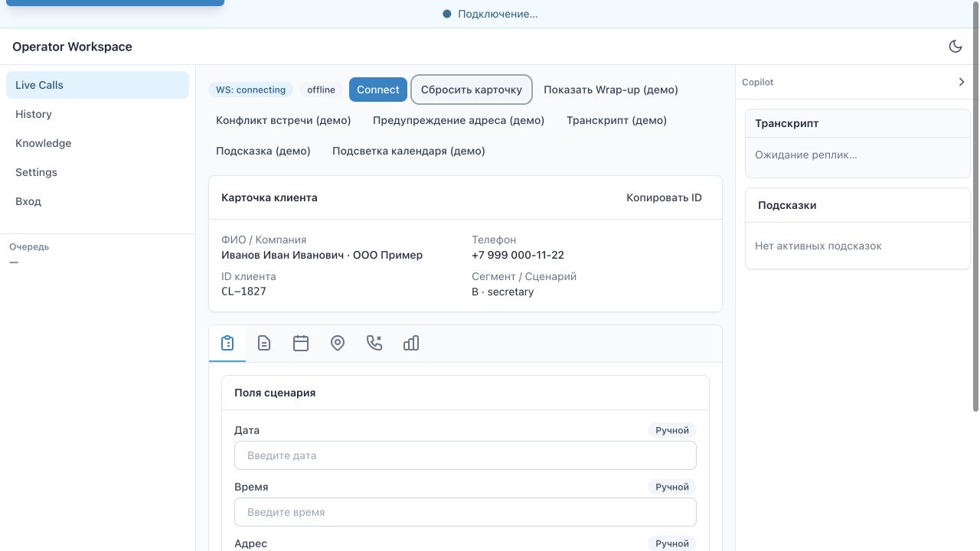Click the client ID CL–1827

(x=243, y=292)
